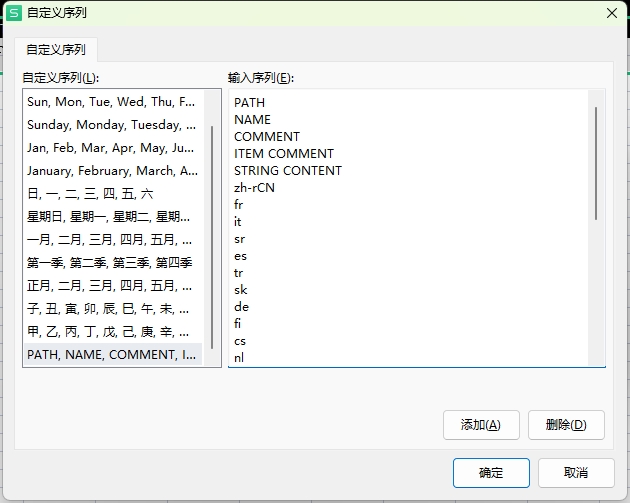Choose the 甲, 乙, 丙, 丁 sequence
The image size is (630, 503).
point(113,332)
